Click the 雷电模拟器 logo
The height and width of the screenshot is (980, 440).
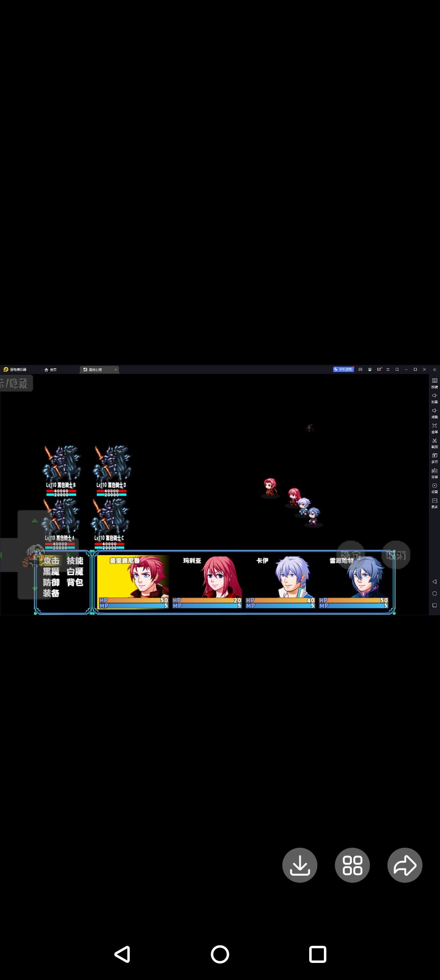pos(15,370)
